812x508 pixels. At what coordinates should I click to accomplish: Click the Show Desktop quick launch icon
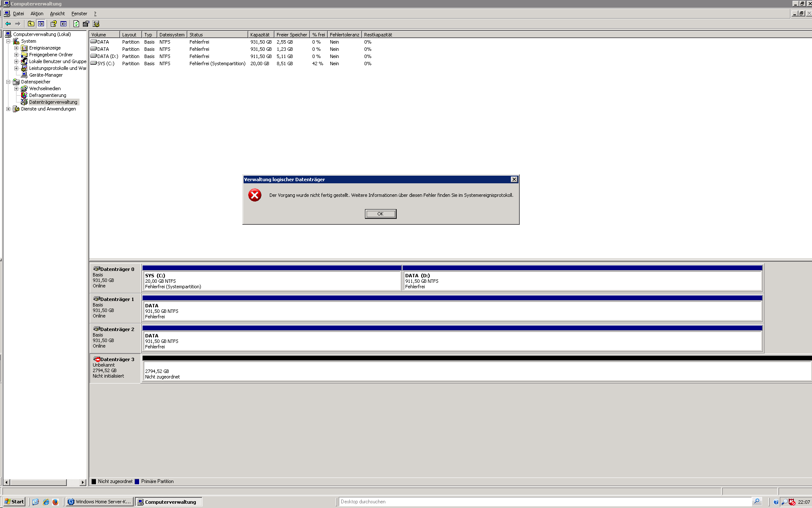[x=36, y=502]
